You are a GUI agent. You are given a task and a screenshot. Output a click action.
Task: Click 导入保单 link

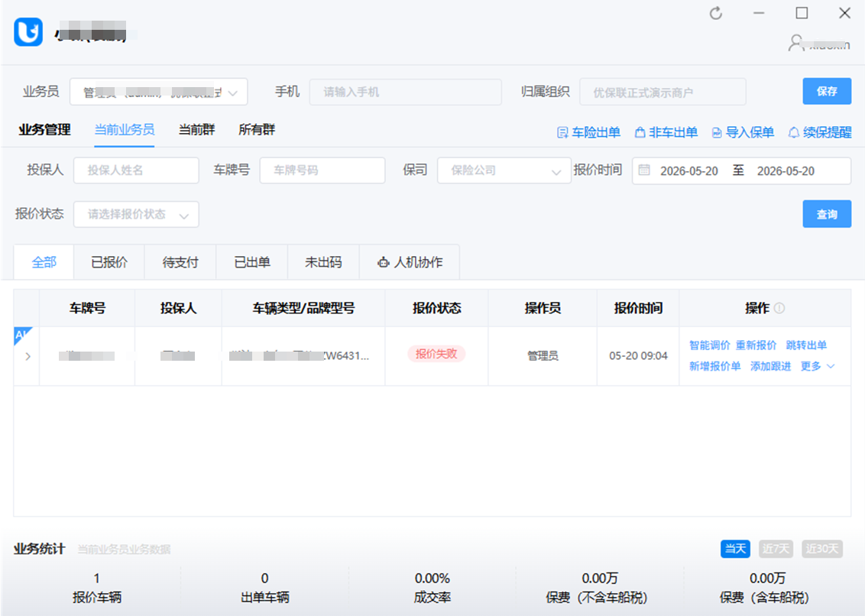[743, 132]
